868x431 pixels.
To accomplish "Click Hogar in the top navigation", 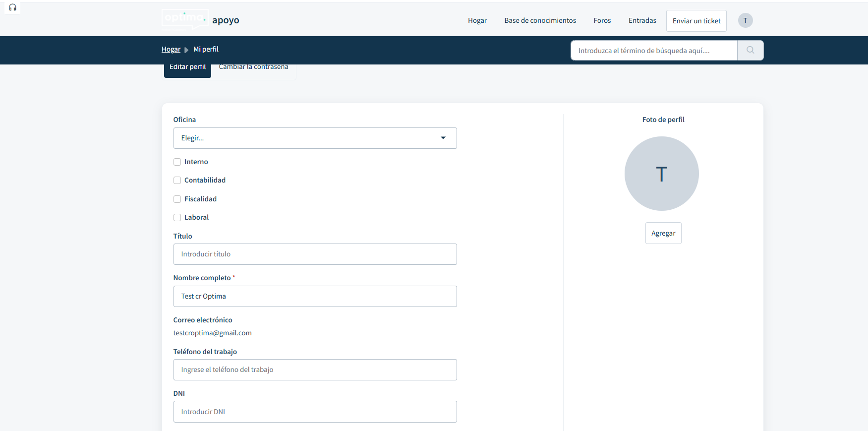I will 477,20.
